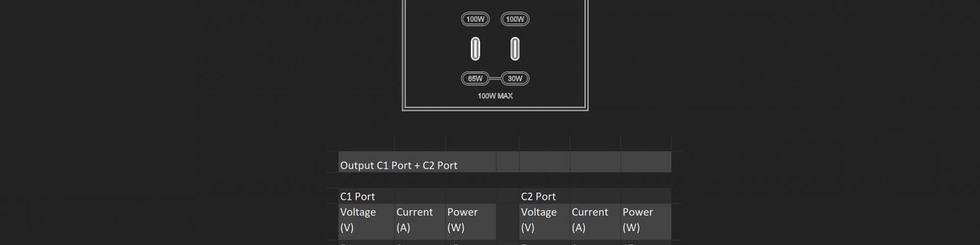The width and height of the screenshot is (980, 245).
Task: Click the 65W badge in the diagram
Action: [x=475, y=78]
